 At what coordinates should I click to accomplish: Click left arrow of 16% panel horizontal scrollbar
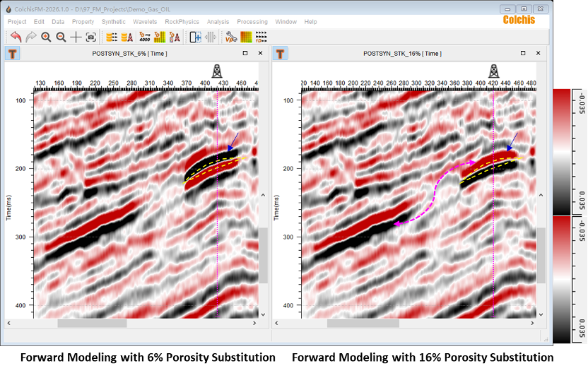click(x=277, y=323)
